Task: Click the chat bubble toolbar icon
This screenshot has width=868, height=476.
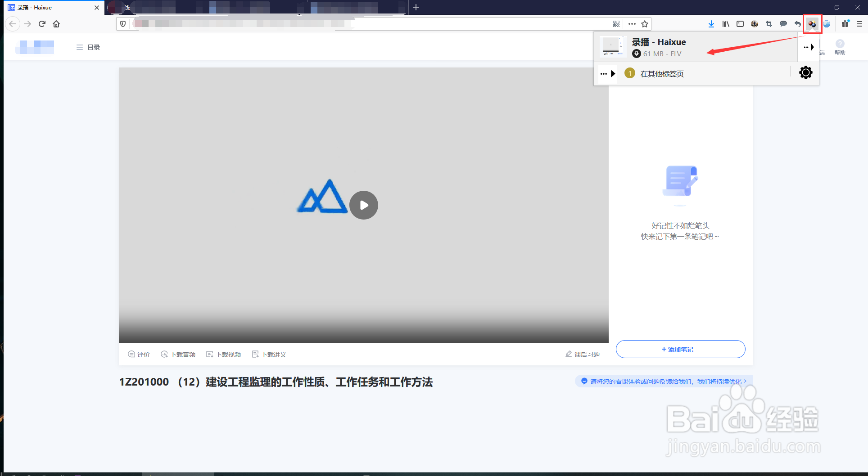Action: [x=783, y=24]
